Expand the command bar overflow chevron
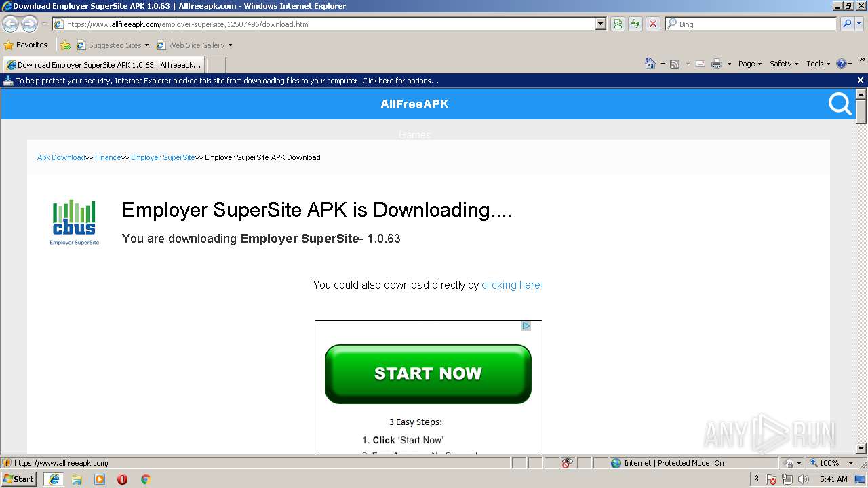The height and width of the screenshot is (488, 868). 863,60
